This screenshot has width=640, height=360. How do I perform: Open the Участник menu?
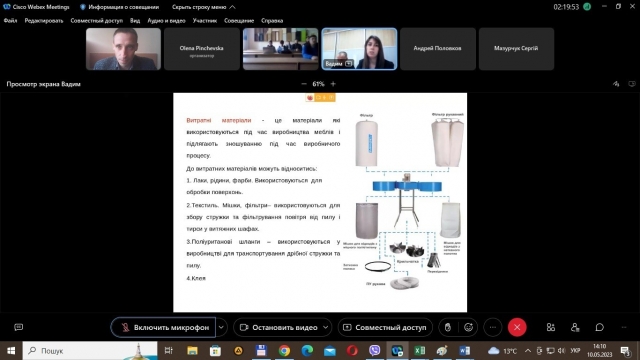click(x=204, y=20)
